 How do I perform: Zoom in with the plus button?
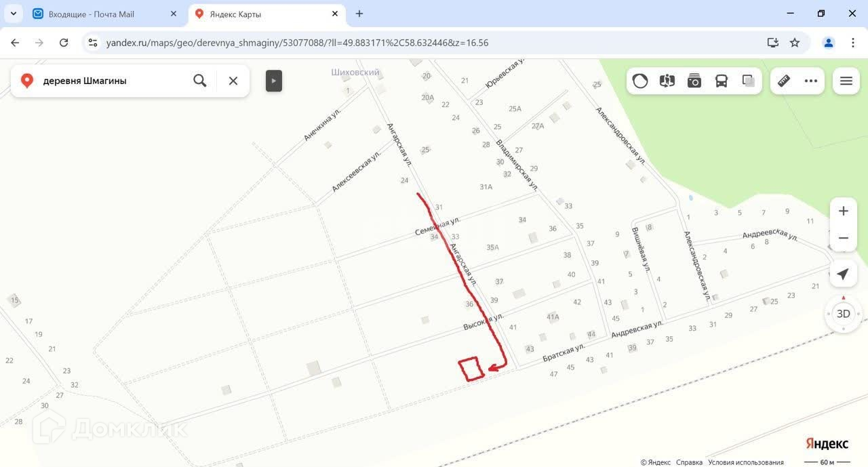(x=844, y=211)
